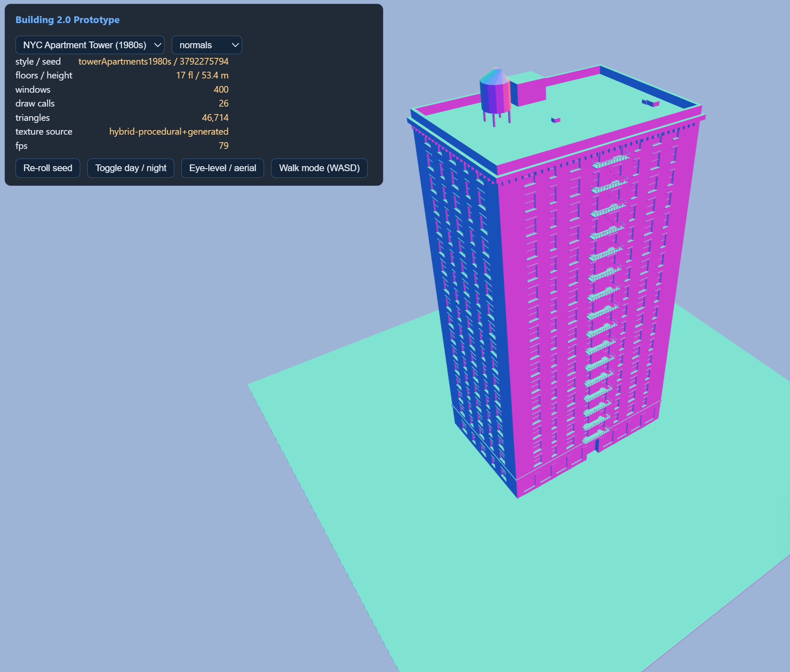
Task: Click the texture source label
Action: tap(44, 132)
